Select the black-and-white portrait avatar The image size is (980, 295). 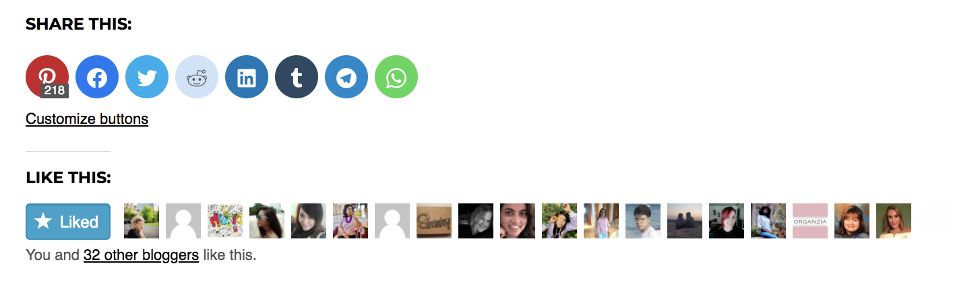[476, 221]
